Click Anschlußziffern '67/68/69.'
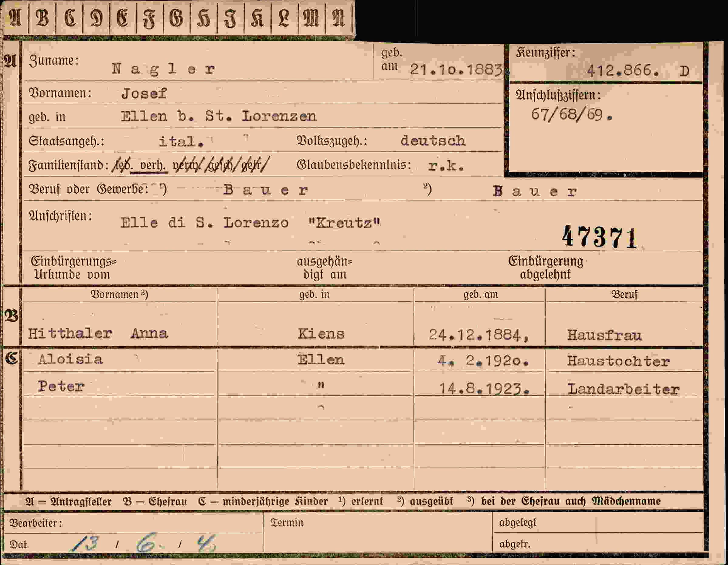 click(572, 115)
